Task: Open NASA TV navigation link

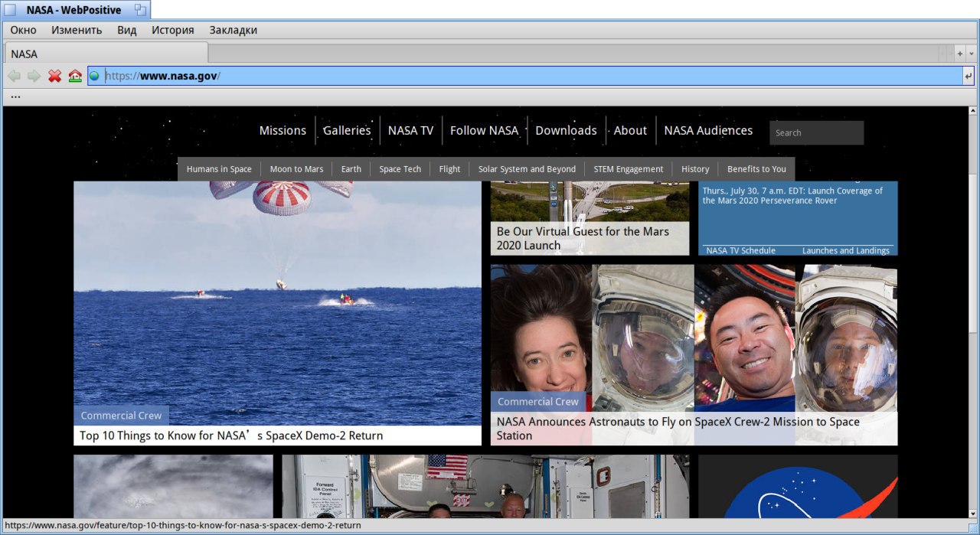Action: [410, 130]
